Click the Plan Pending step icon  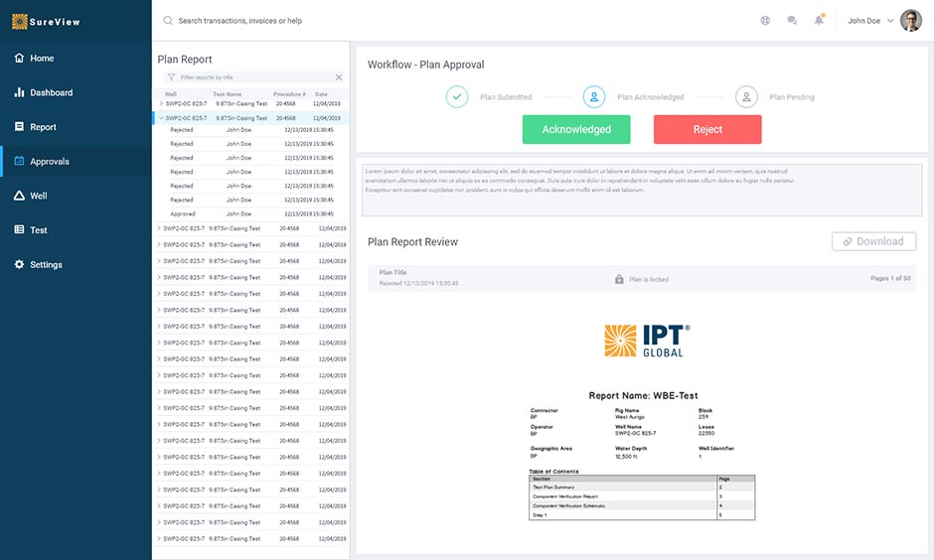[746, 97]
